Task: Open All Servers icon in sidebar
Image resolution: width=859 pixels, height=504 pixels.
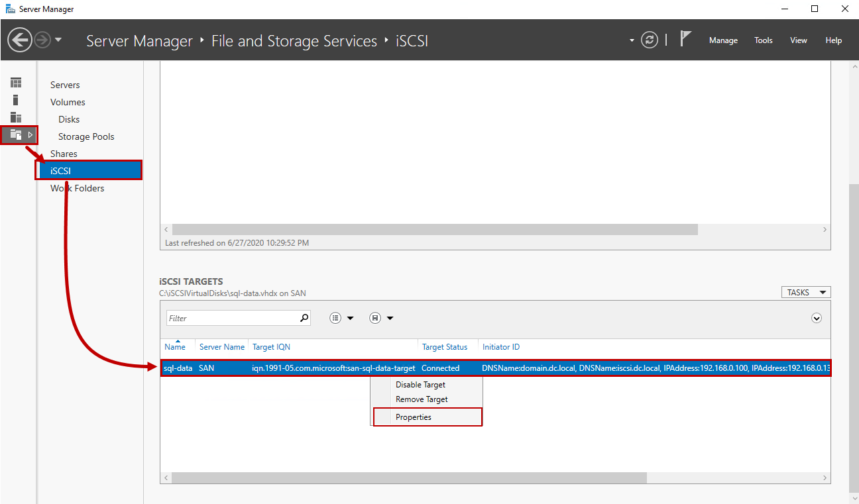Action: 16,117
